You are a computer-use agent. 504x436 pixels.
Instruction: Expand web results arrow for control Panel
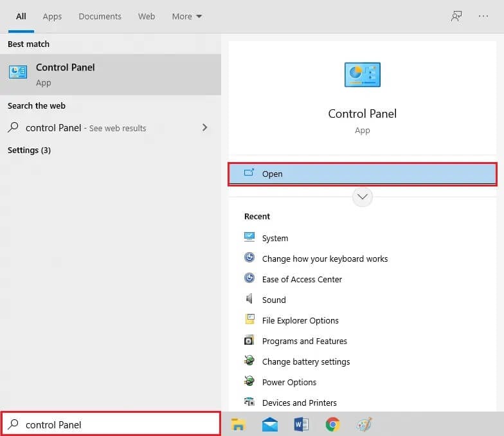point(204,128)
